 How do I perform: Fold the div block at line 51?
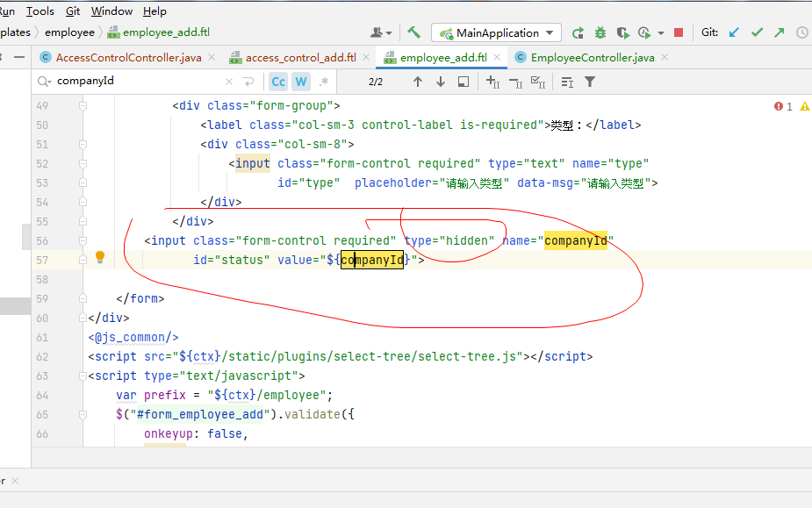[83, 145]
